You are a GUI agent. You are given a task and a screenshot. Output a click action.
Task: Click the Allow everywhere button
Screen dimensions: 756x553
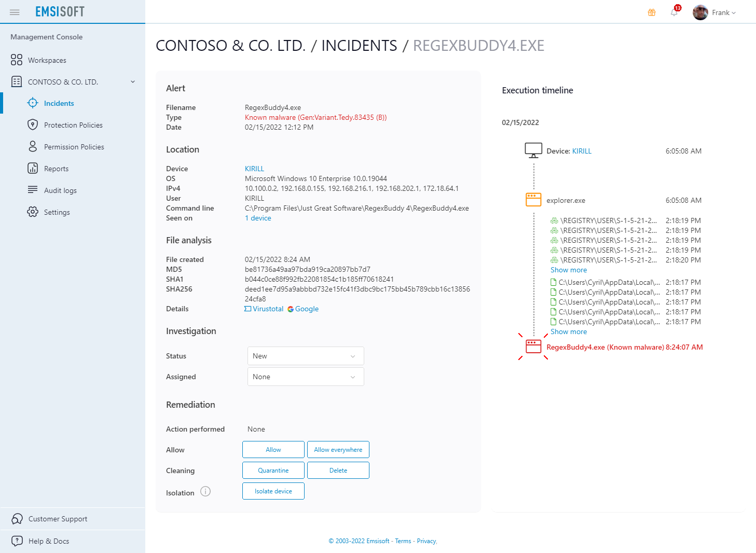[x=338, y=450]
